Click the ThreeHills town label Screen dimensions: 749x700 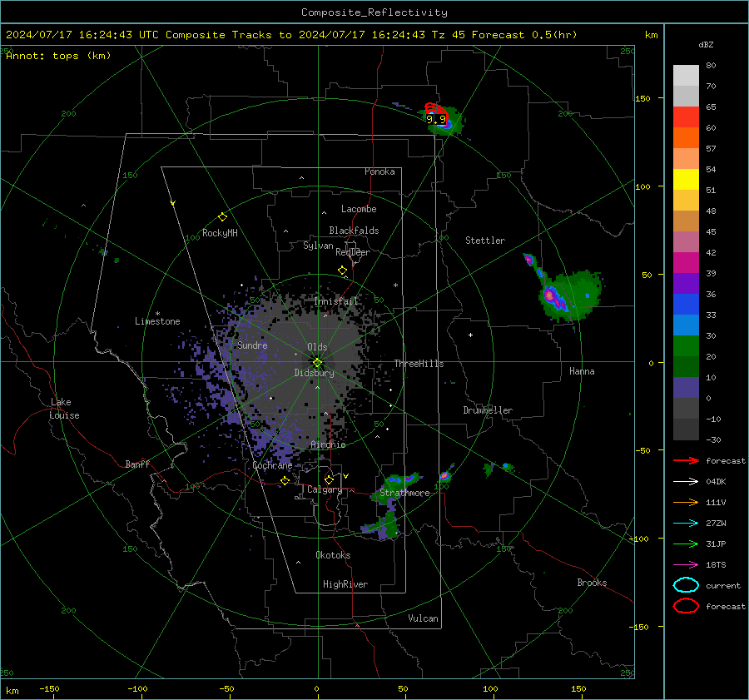[x=419, y=364]
